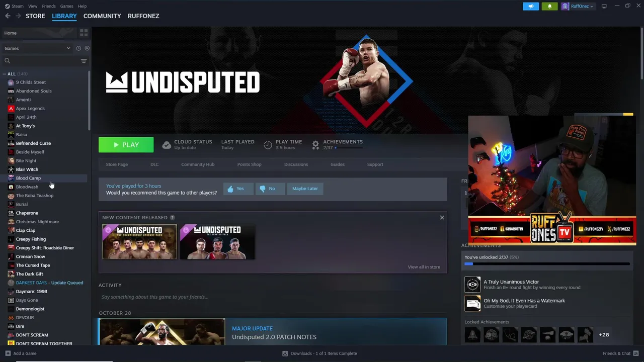
Task: Toggle the library grid view icon
Action: 84,33
